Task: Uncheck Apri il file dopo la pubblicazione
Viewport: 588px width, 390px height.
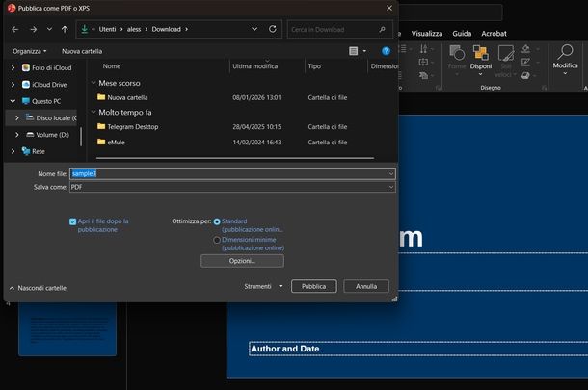Action: [x=73, y=221]
